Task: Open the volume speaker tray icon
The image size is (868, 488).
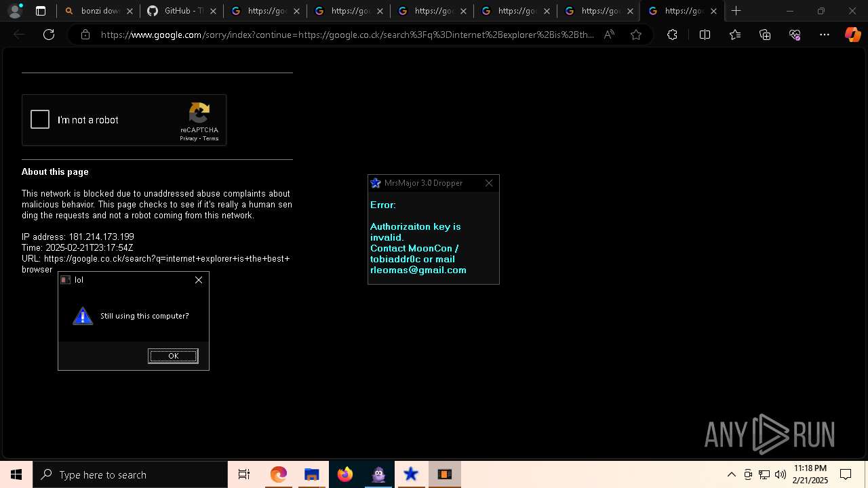Action: coord(780,474)
